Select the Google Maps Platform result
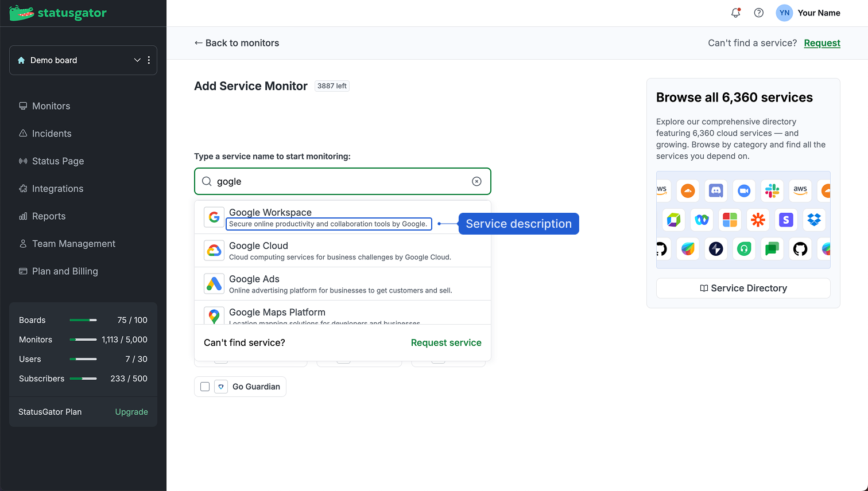868x491 pixels. point(343,313)
